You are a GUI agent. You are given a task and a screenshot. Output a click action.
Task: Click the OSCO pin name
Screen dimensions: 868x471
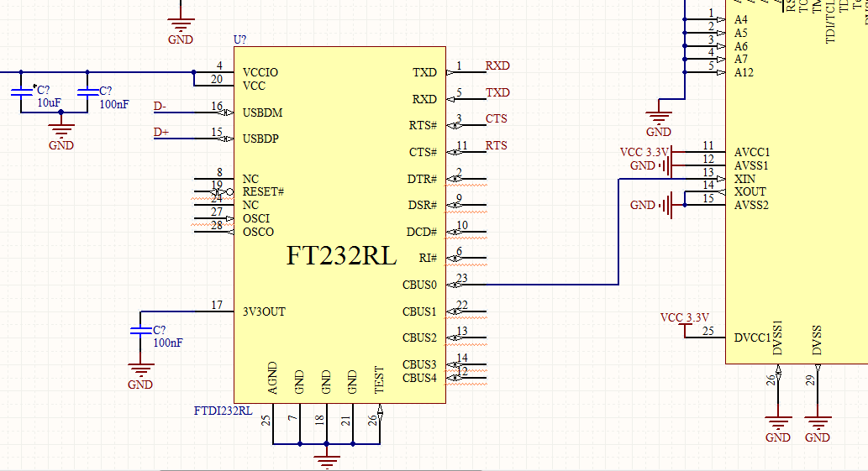(258, 232)
